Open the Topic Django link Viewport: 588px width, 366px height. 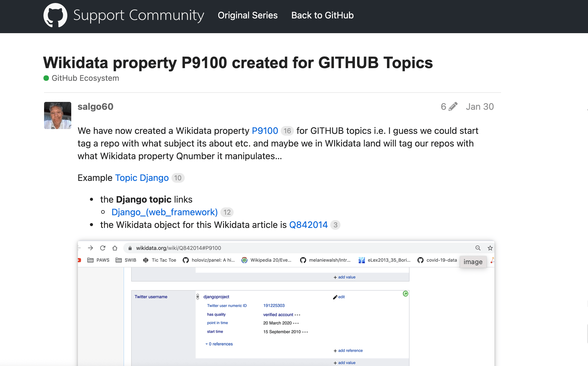coord(142,178)
